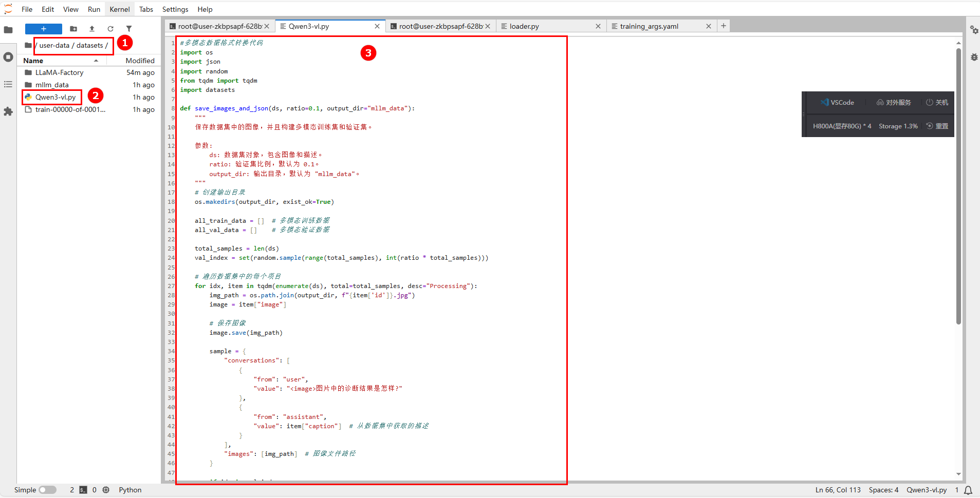
Task: Open the Kernel menu
Action: (119, 9)
